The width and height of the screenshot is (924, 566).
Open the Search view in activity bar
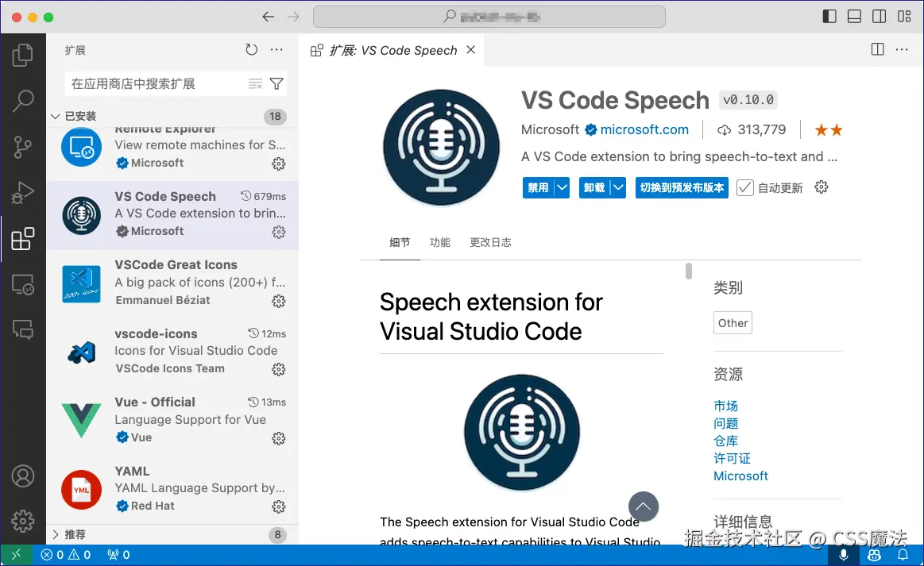(22, 101)
